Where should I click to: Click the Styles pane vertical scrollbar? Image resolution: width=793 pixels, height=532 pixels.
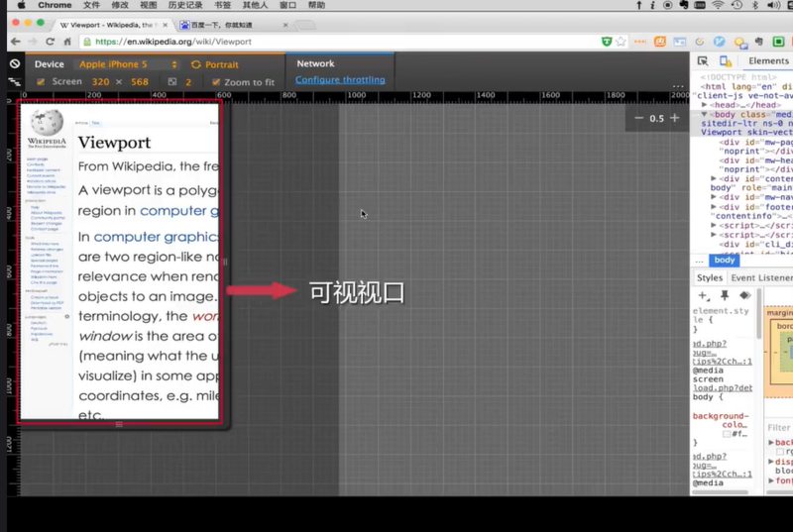758,314
